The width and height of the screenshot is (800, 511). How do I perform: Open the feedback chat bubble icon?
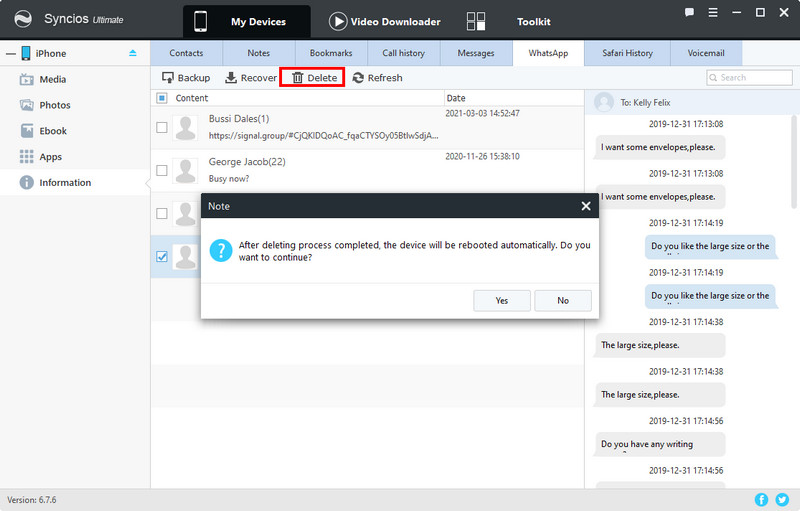coord(689,12)
